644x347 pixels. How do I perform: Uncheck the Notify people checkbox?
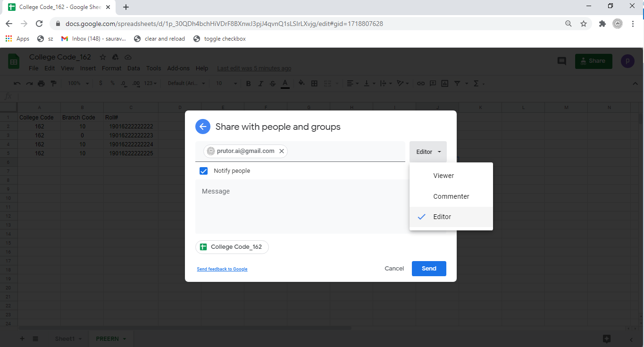pyautogui.click(x=204, y=171)
